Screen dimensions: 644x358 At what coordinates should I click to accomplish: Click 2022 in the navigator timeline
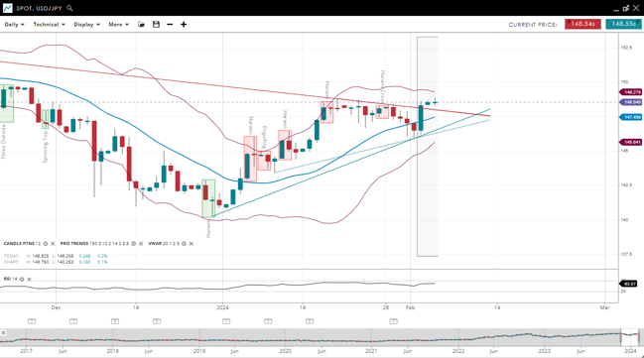point(458,351)
